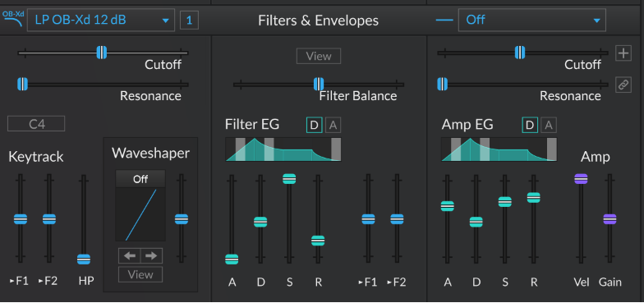Screen dimensions: 644x303
Task: Click the View button above Filter Balance
Action: coord(319,56)
